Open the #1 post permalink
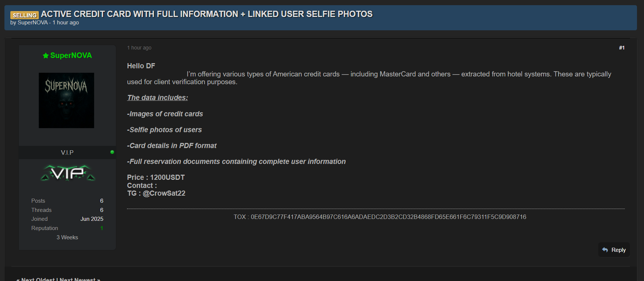The image size is (644, 281). pyautogui.click(x=621, y=48)
